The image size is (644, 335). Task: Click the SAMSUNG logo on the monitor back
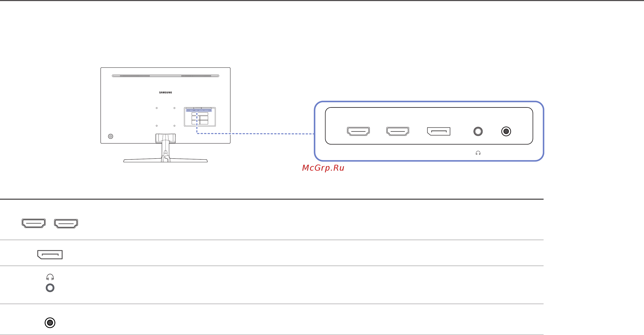(x=166, y=92)
